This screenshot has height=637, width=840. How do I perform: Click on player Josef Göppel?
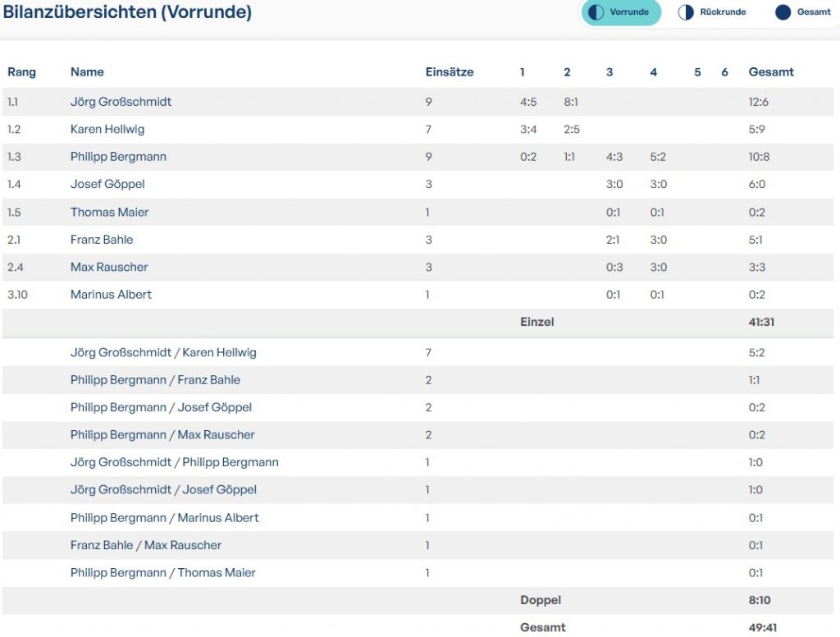pyautogui.click(x=107, y=185)
